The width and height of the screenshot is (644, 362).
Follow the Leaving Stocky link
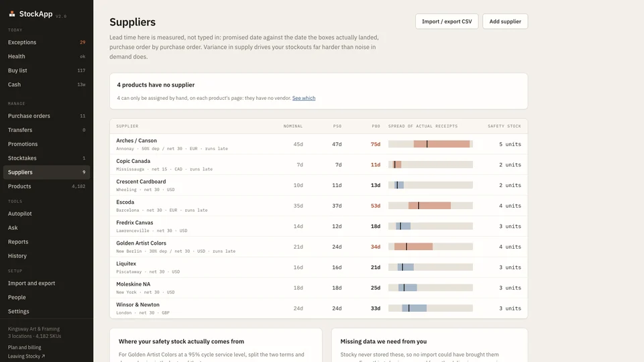26,356
